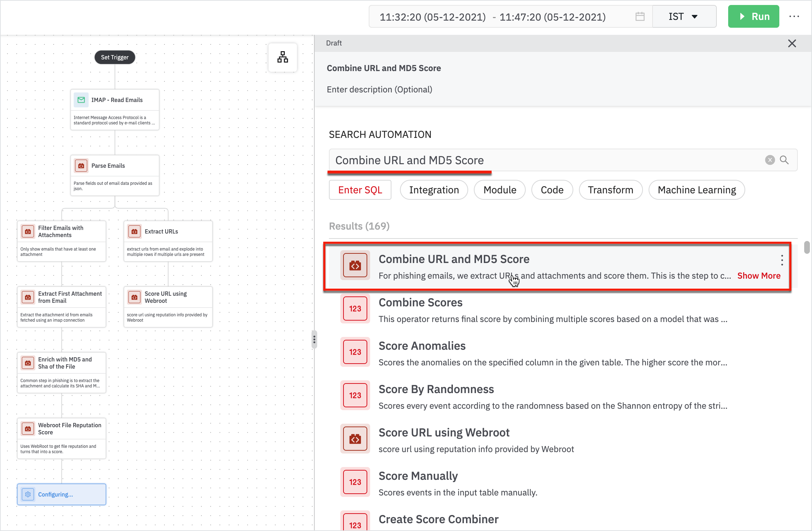The image size is (812, 531).
Task: Open the auto-layout hierarchy icon
Action: click(283, 57)
